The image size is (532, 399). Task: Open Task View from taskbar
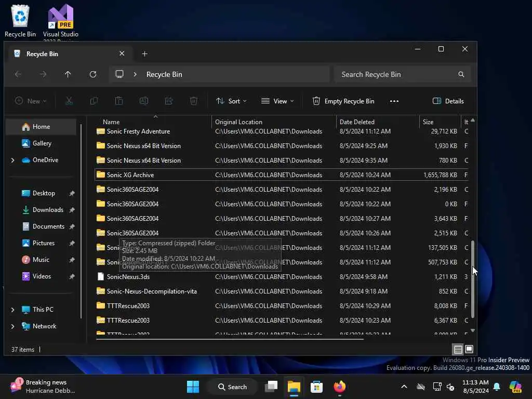(x=271, y=387)
